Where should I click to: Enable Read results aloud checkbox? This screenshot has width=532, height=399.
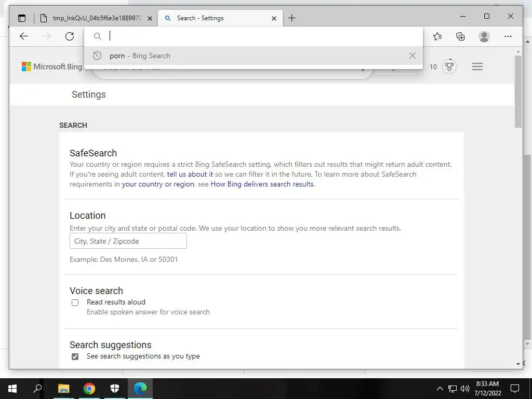point(75,302)
